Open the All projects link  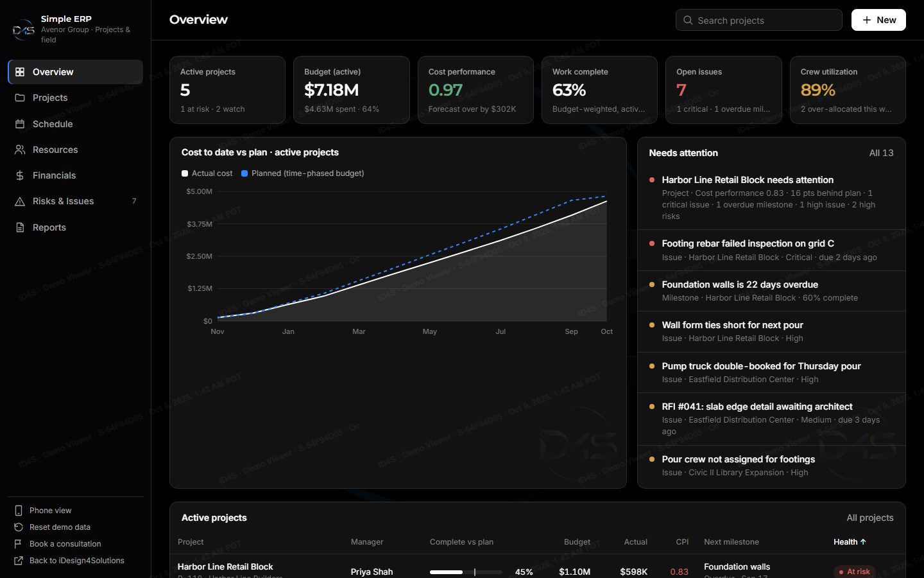click(x=869, y=518)
